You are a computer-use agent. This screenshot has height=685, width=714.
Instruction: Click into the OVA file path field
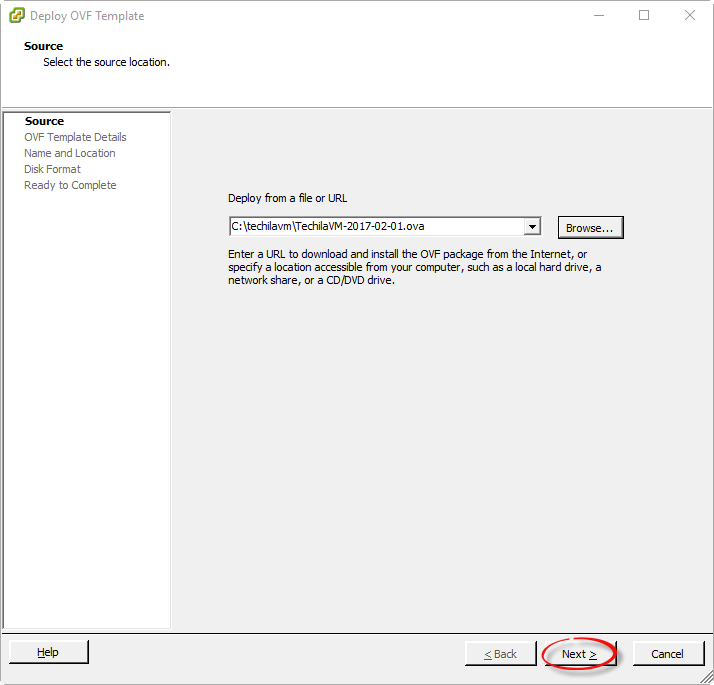pyautogui.click(x=375, y=227)
